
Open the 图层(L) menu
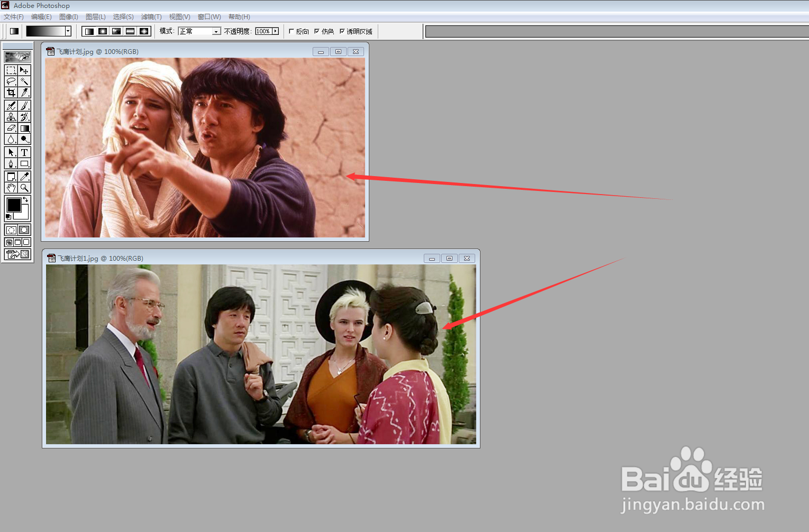(95, 17)
